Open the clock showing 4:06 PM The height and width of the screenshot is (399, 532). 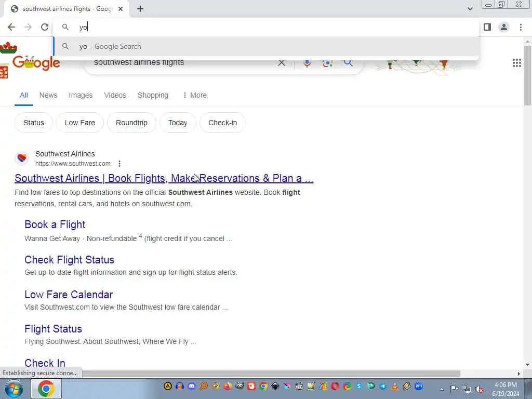(x=506, y=389)
